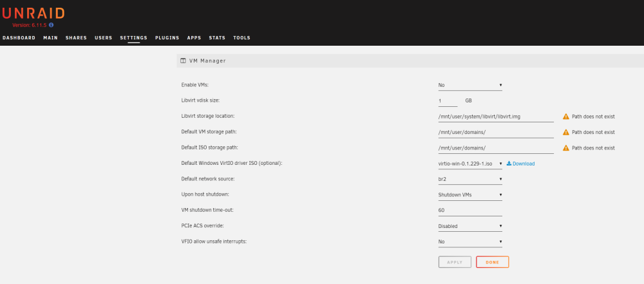
Task: Click the Enable VMs label
Action: [195, 84]
